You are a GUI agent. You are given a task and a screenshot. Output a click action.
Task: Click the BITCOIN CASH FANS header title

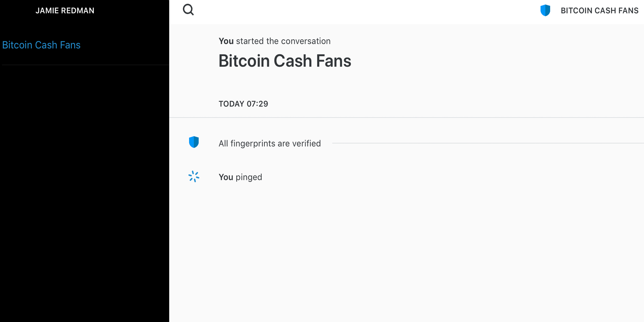click(x=599, y=10)
